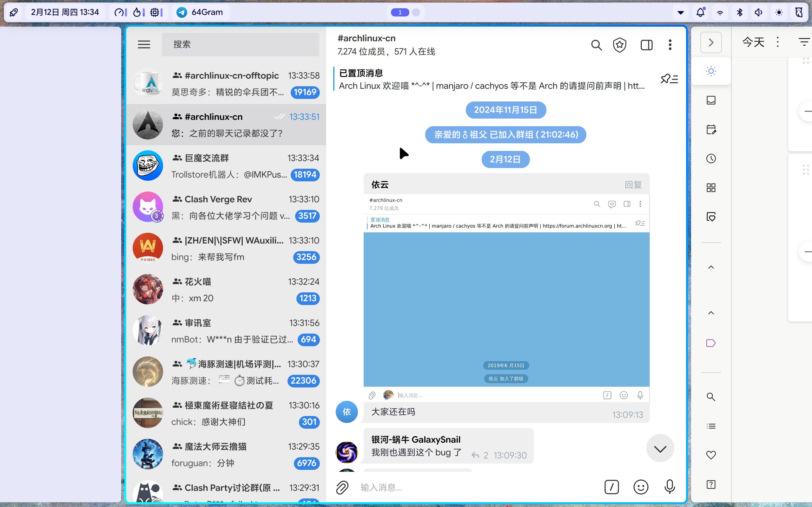Viewport: 812px width, 507px height.
Task: Open bot commands slash icon
Action: 611,487
